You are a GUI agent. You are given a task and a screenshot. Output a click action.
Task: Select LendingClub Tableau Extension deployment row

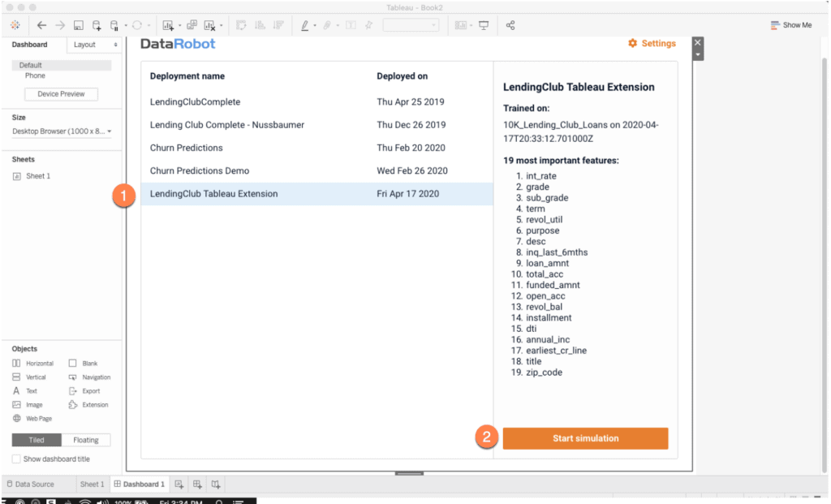click(317, 194)
